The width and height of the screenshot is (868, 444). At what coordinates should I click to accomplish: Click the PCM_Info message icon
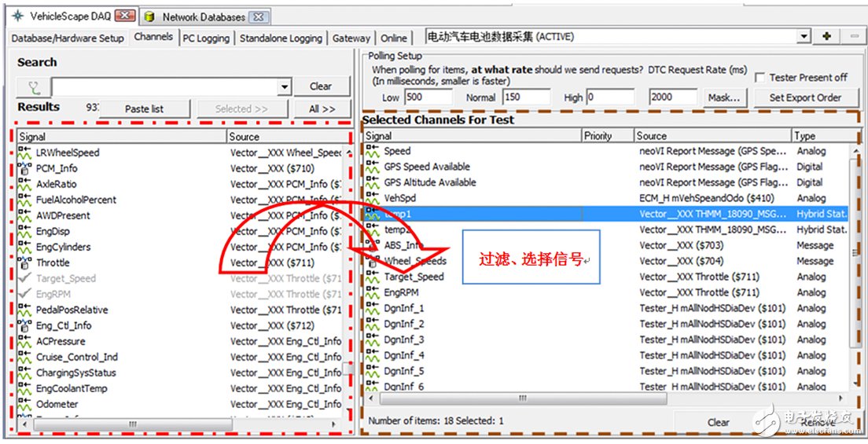(x=24, y=168)
